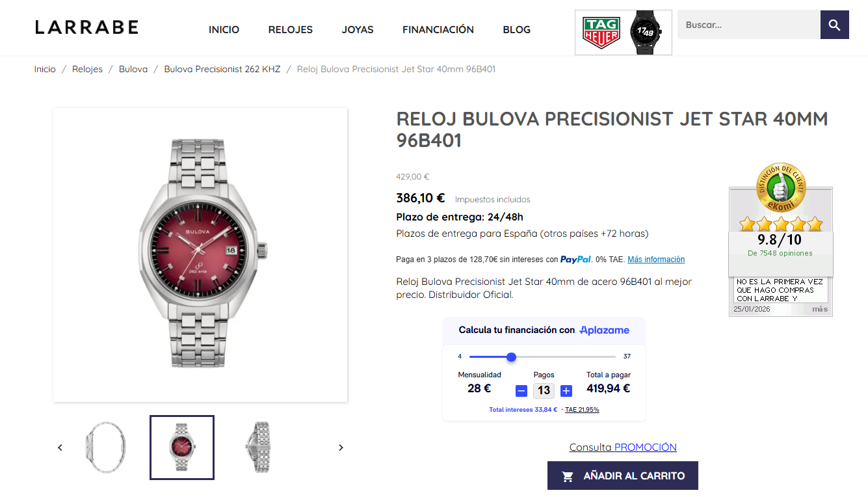Screen dimensions: 868x497
Task: Click the eKomi customer distinction badge
Action: point(780,188)
